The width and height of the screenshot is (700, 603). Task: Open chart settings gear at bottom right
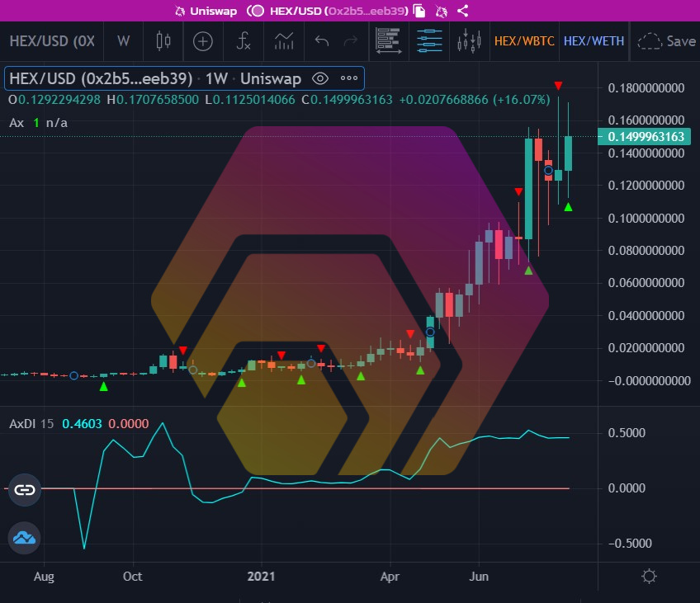[649, 577]
